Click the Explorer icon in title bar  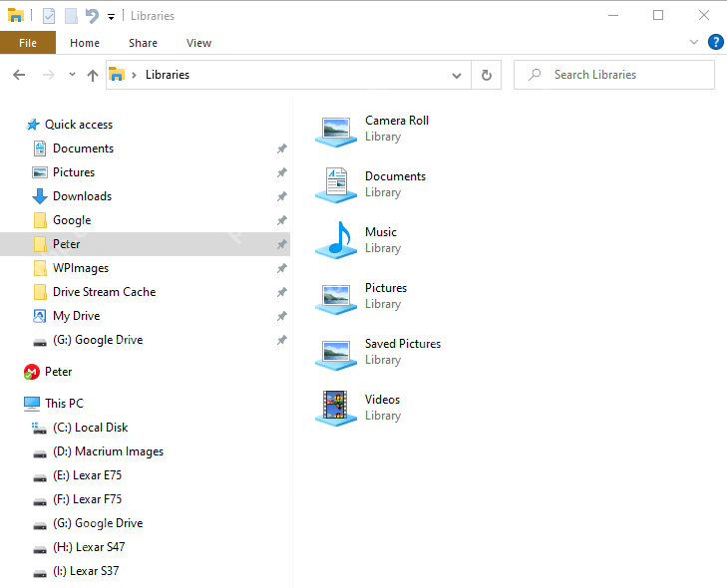coord(16,15)
